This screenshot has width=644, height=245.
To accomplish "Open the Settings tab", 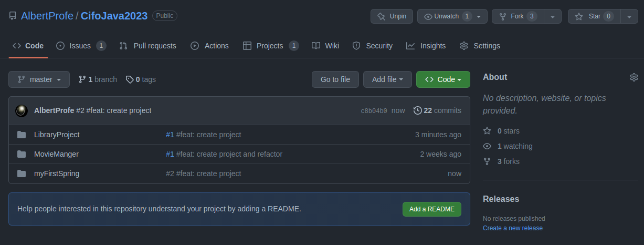I will 480,46.
